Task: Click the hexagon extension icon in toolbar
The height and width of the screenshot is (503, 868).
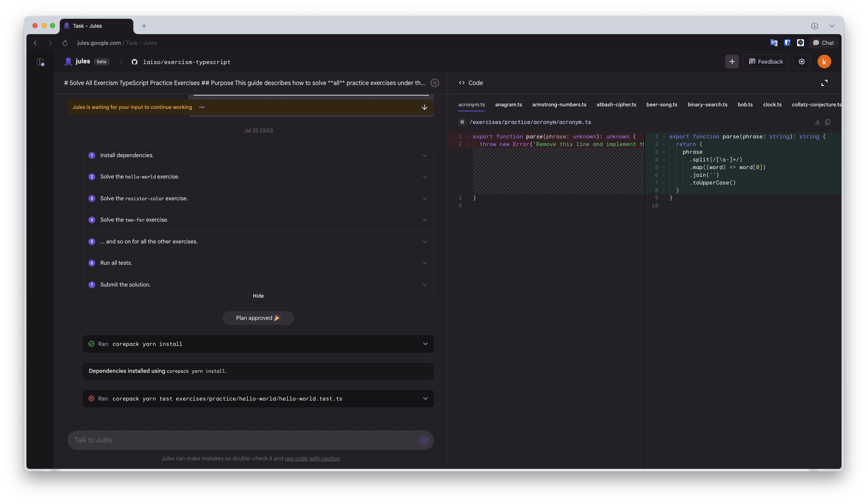Action: point(801,43)
